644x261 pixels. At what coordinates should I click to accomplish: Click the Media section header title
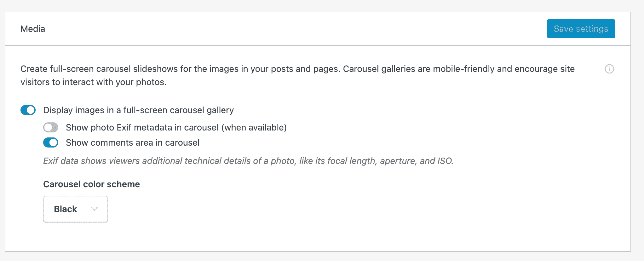click(33, 29)
